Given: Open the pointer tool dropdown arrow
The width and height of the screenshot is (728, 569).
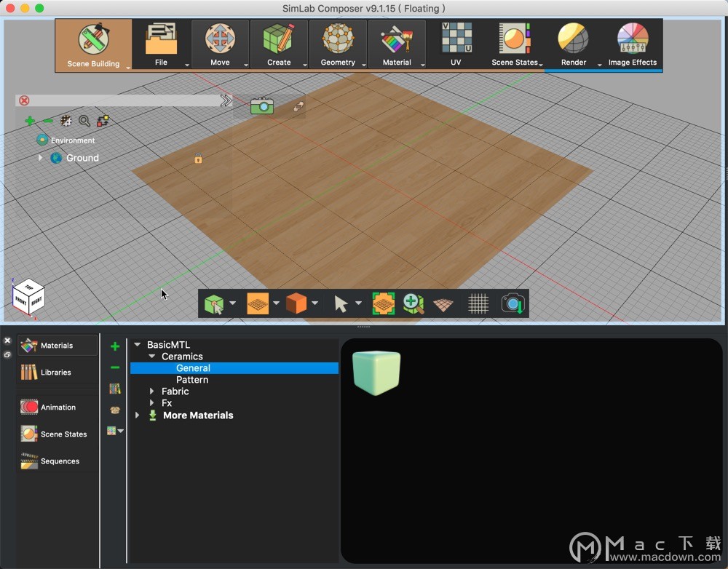Looking at the screenshot, I should (358, 303).
